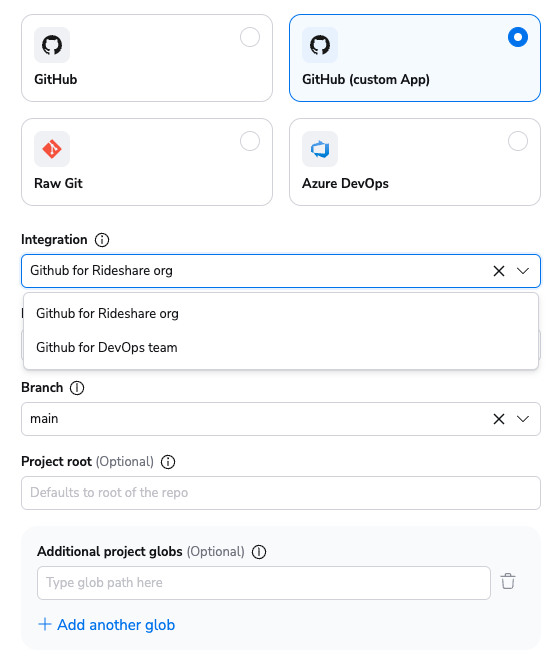558x661 pixels.
Task: Open the Branch info tooltip icon
Action: click(x=77, y=388)
